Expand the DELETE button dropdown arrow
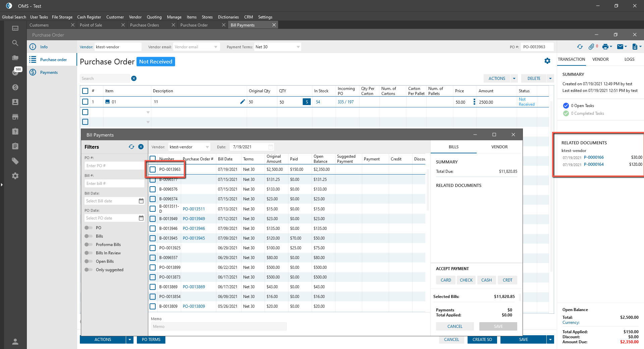This screenshot has height=349, width=644. [550, 79]
